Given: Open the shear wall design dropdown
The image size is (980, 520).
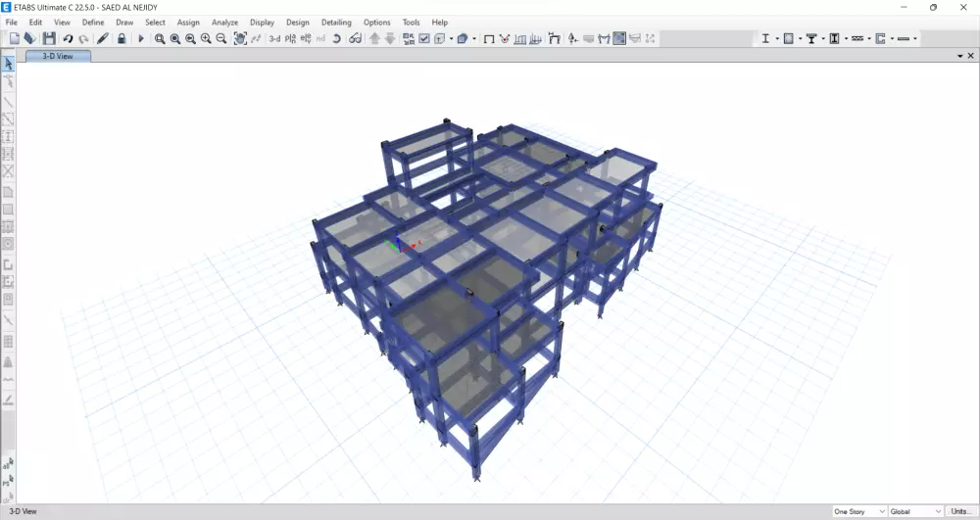Looking at the screenshot, I should tap(892, 39).
